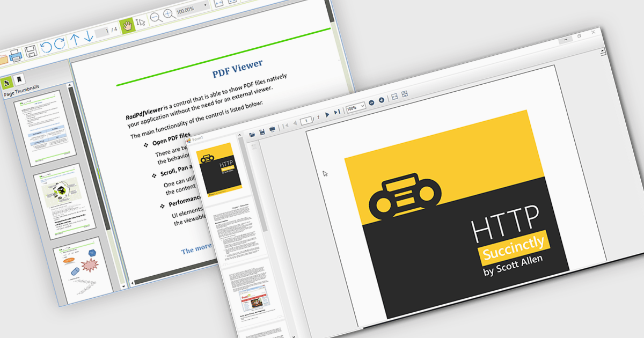The image size is (644, 338).
Task: Select first page thumbnail in RadPdfViewer
Action: coord(45,127)
